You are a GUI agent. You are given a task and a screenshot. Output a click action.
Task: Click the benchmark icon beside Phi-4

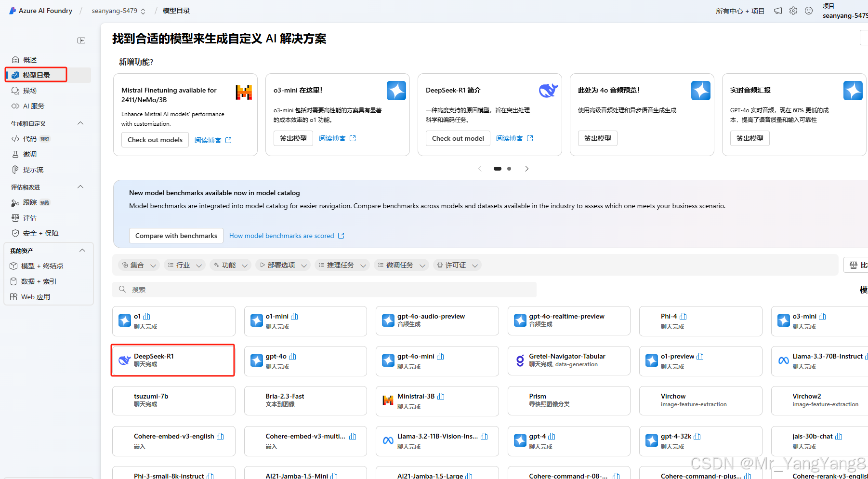683,316
